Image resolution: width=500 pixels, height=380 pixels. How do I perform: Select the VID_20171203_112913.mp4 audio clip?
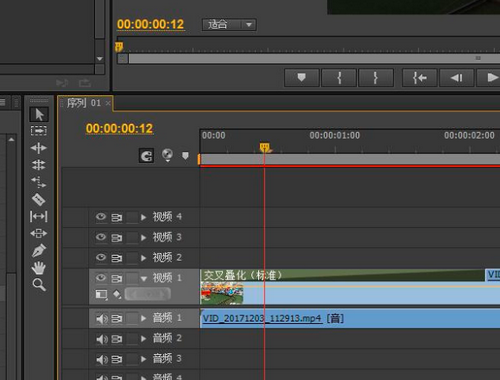(x=350, y=318)
